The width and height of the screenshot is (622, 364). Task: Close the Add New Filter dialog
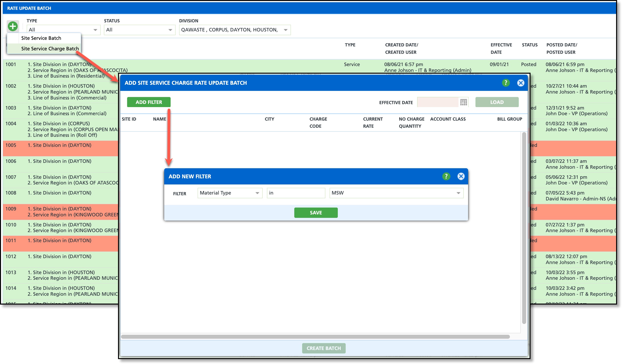pyautogui.click(x=461, y=176)
